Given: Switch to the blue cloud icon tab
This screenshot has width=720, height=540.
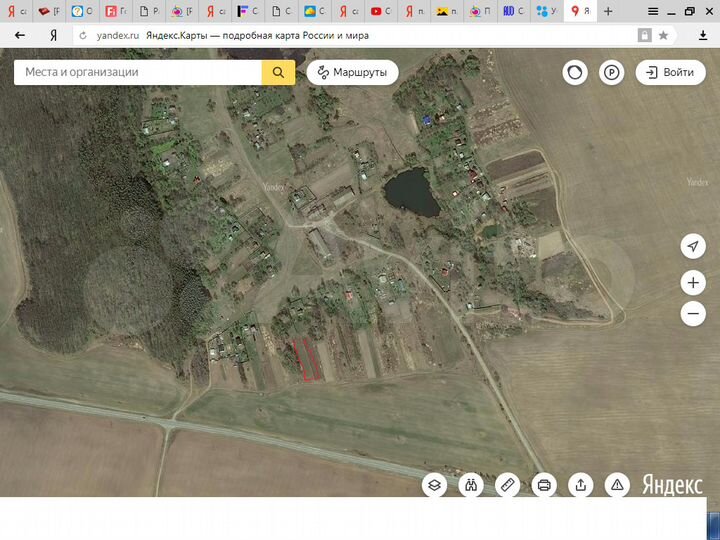Looking at the screenshot, I should 315,11.
